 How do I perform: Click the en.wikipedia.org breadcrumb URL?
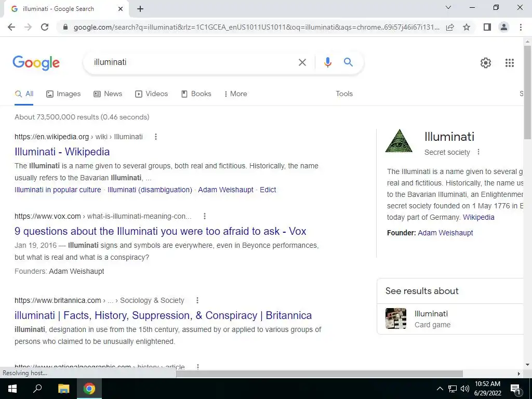point(78,137)
